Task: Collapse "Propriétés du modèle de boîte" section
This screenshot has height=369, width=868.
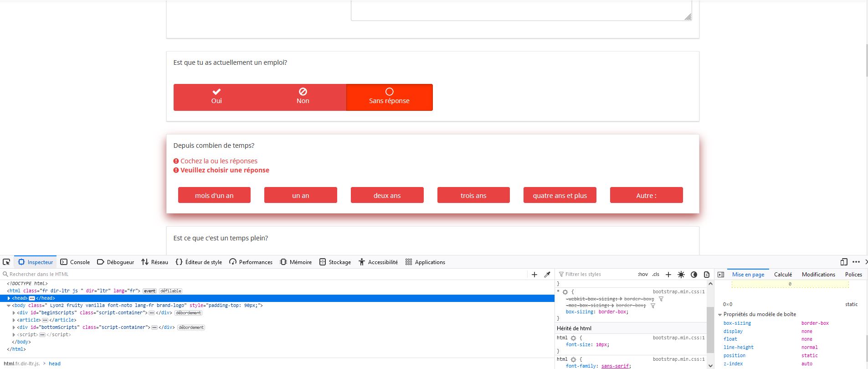Action: (x=720, y=314)
